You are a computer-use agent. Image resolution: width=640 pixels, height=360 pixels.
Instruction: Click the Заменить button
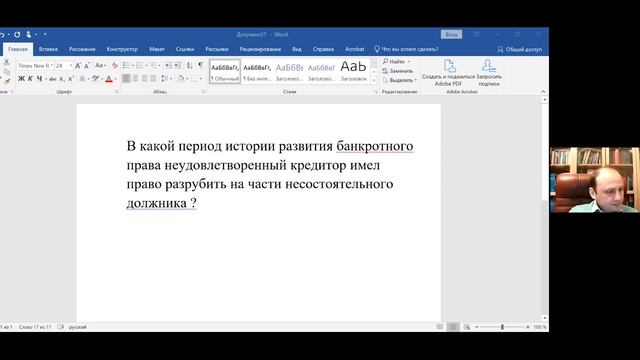398,71
